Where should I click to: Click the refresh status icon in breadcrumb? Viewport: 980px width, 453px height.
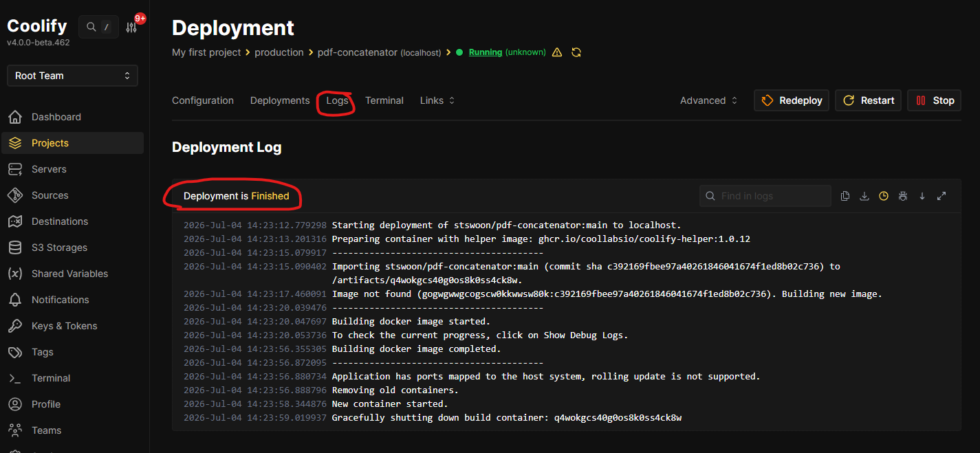point(576,52)
